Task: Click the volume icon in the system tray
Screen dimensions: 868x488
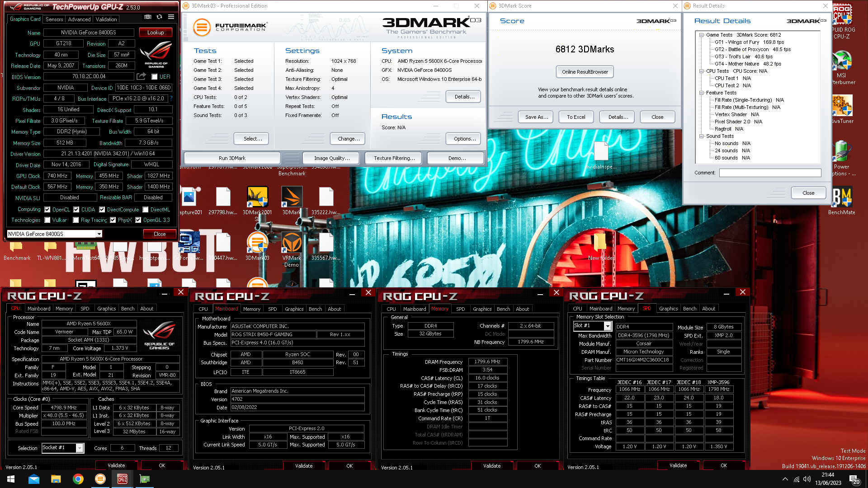Action: (807, 479)
